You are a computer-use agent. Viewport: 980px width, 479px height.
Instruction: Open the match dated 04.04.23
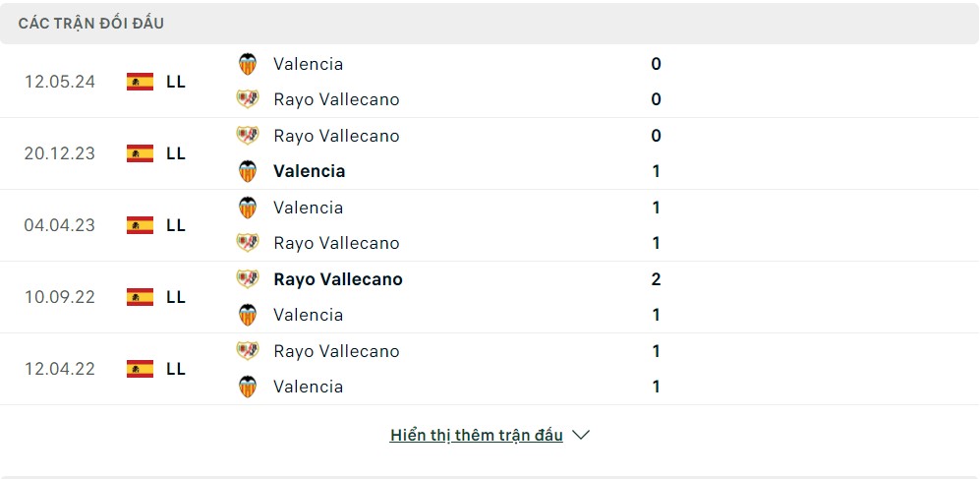click(60, 225)
